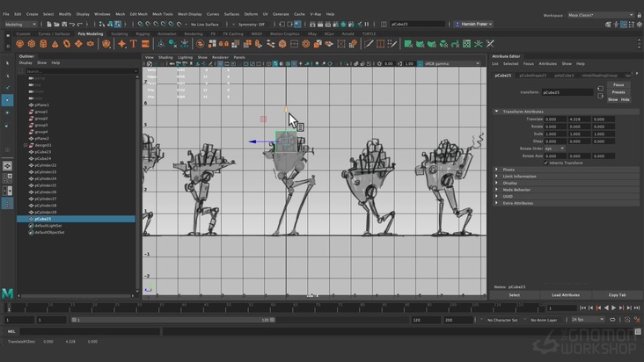Open the viewport Shading menu
The width and height of the screenshot is (644, 362).
pyautogui.click(x=165, y=57)
